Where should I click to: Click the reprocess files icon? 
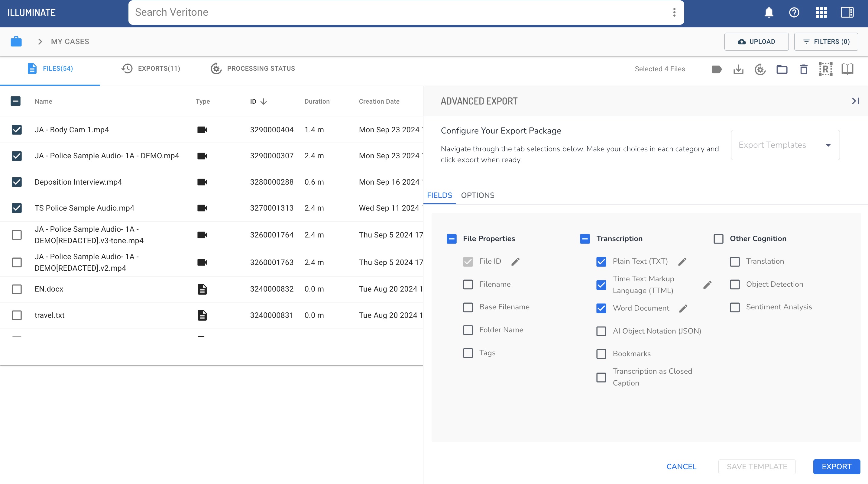[760, 69]
